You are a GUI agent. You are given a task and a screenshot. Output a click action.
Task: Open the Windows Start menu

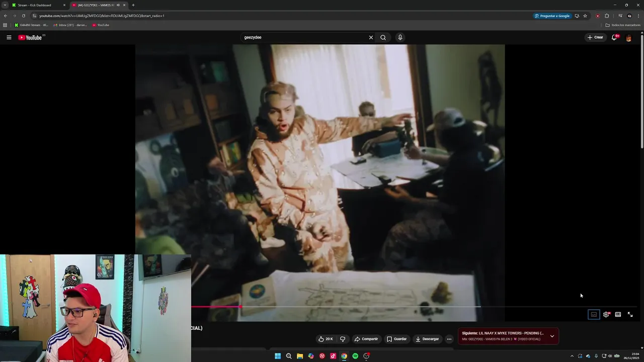click(x=278, y=356)
